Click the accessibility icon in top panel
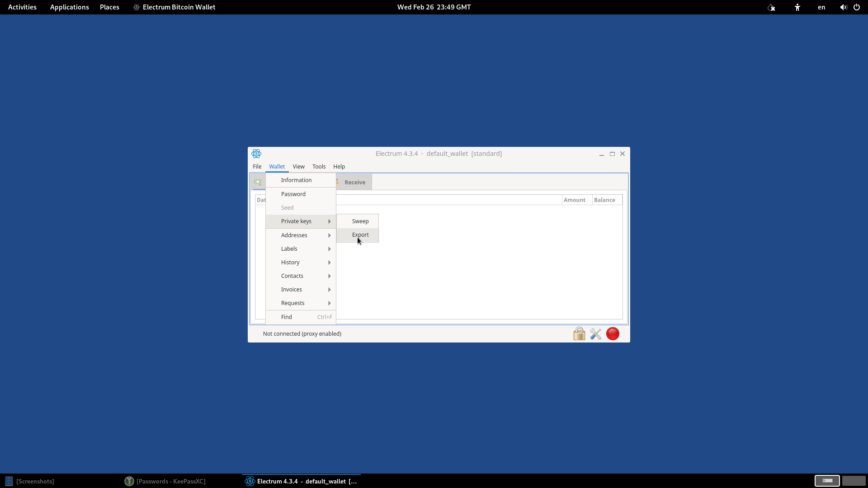 pyautogui.click(x=797, y=7)
